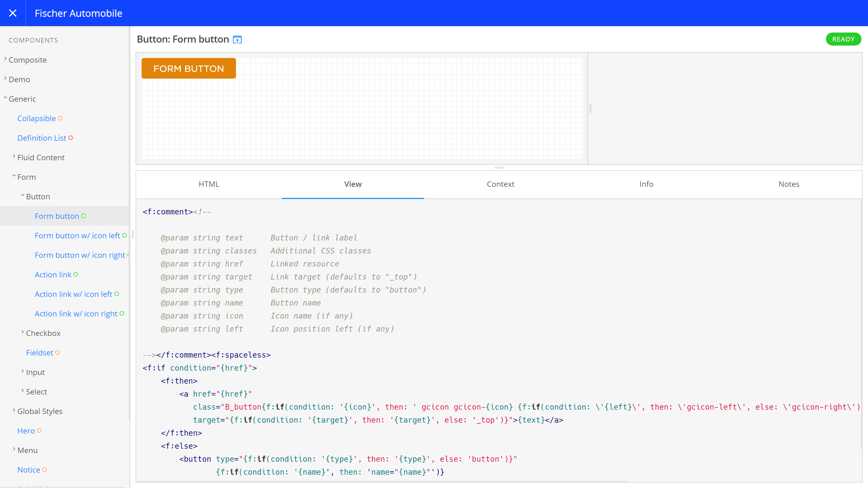
Task: Select Form button w/ icon left
Action: (x=77, y=236)
